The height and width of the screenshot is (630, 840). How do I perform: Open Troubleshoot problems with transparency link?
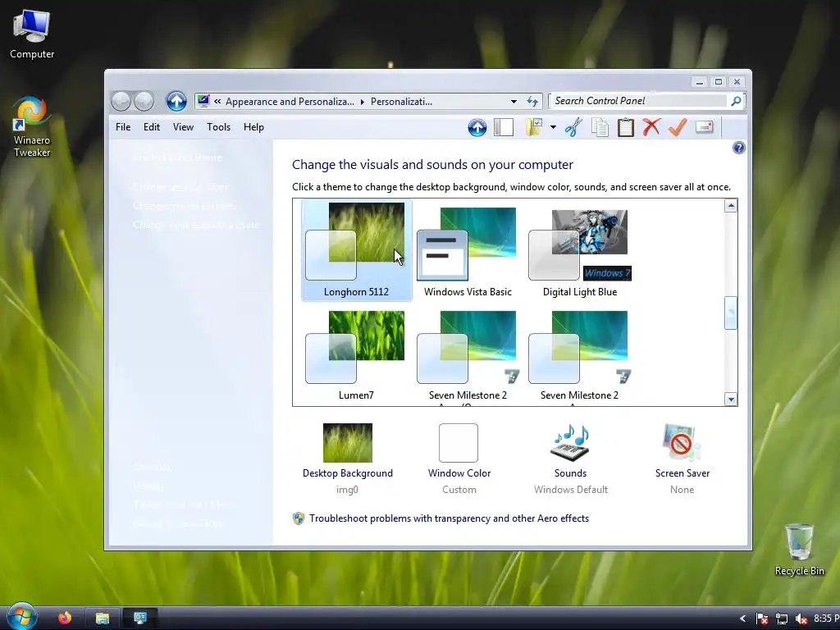[x=449, y=518]
